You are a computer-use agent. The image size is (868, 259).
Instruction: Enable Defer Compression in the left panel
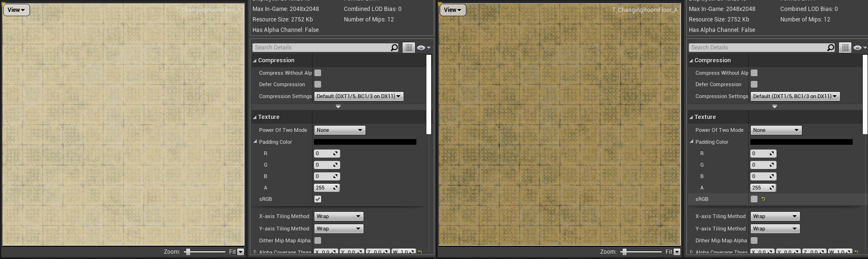coord(318,84)
